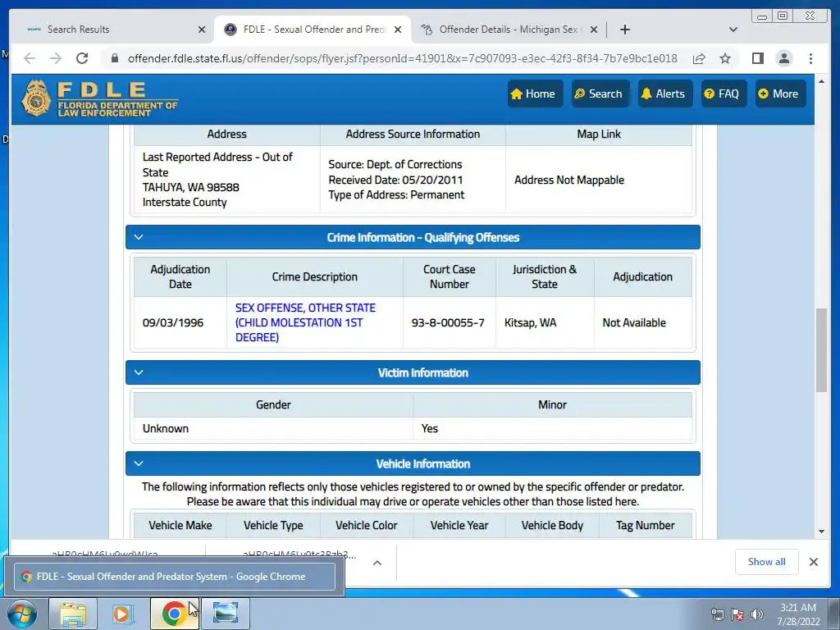The height and width of the screenshot is (630, 840).
Task: Close the Search Results tab
Action: click(202, 30)
